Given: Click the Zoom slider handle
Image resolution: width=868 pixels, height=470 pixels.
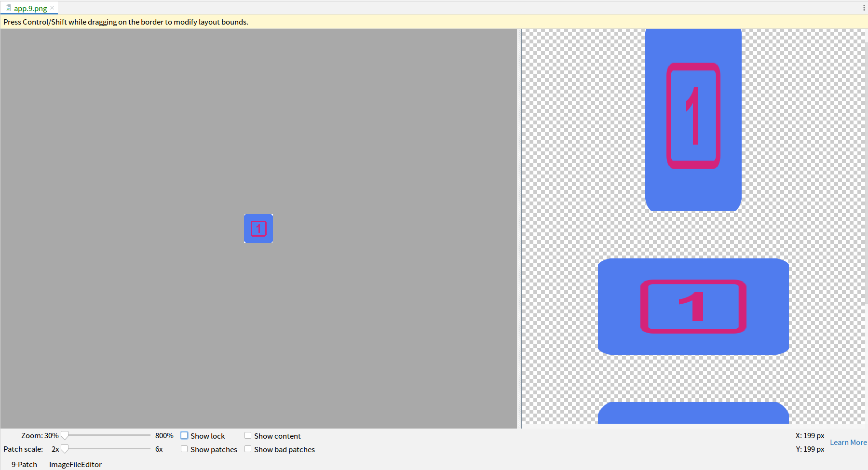Looking at the screenshot, I should (65, 435).
